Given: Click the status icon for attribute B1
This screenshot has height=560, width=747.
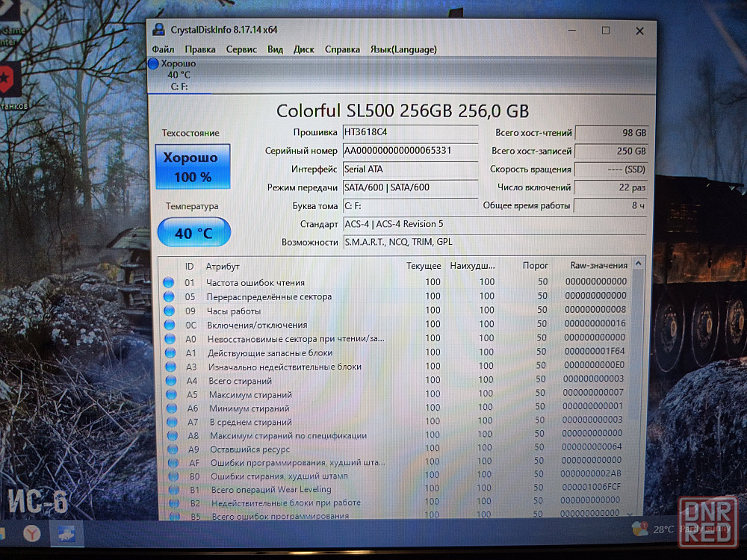Looking at the screenshot, I should (x=174, y=490).
